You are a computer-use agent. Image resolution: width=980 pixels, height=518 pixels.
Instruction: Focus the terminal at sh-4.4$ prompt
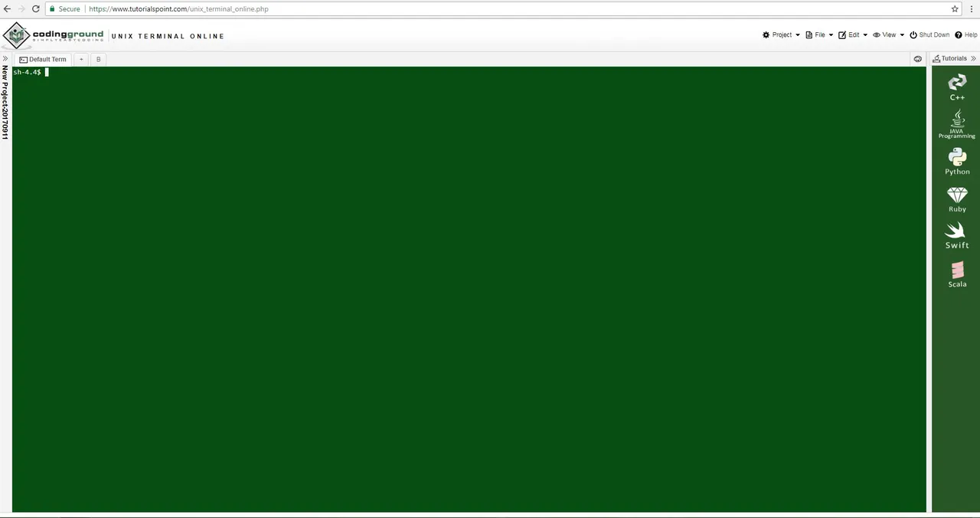[31, 72]
